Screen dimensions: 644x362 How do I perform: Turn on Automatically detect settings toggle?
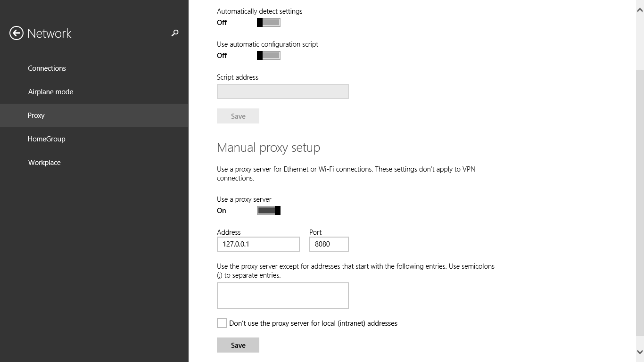pyautogui.click(x=269, y=22)
